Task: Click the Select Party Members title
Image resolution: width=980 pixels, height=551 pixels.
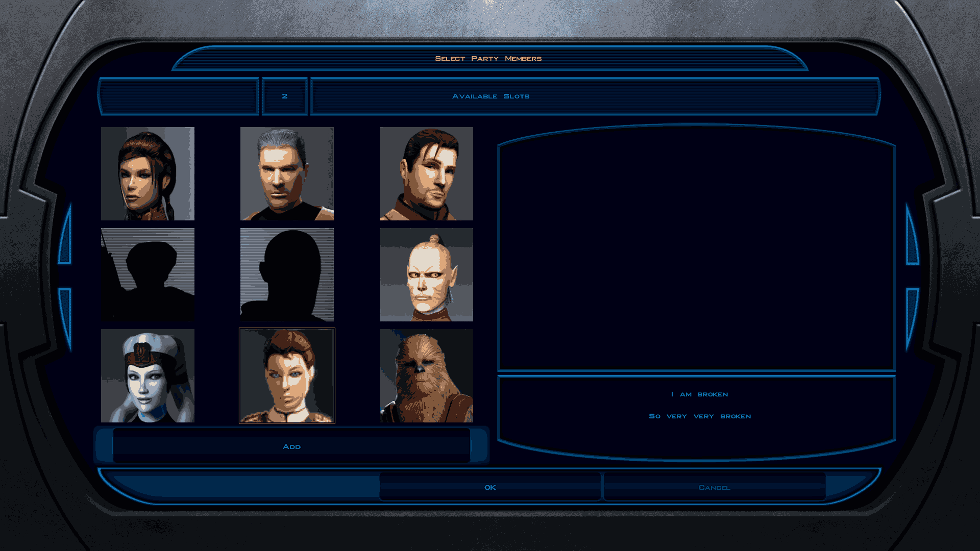Action: tap(488, 59)
